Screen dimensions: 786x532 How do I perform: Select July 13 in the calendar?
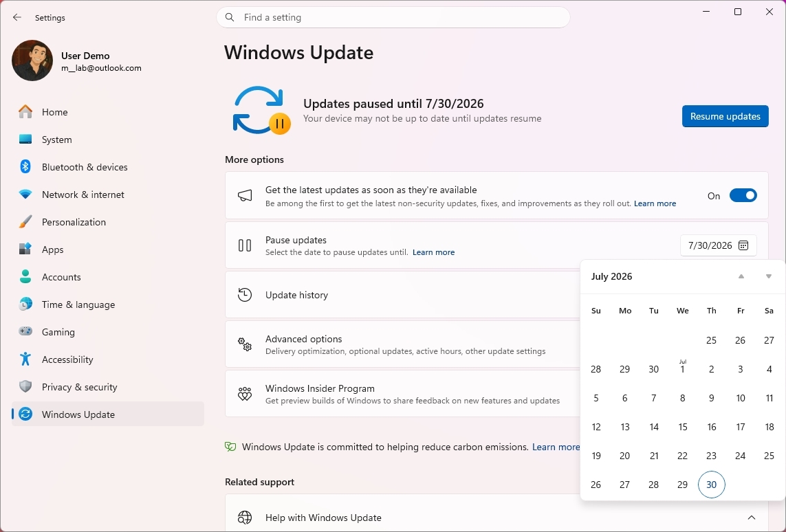[624, 427]
